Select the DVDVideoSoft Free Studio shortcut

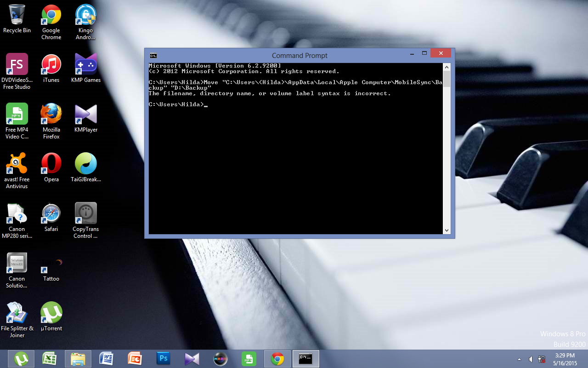(x=17, y=72)
